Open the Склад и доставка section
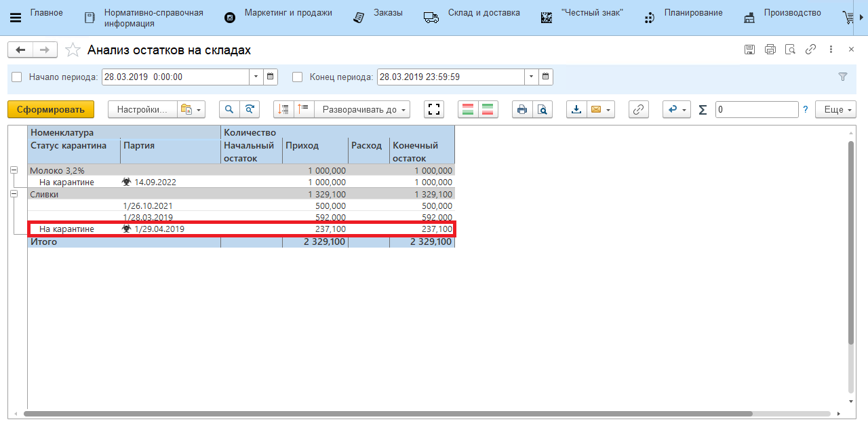 (x=484, y=13)
